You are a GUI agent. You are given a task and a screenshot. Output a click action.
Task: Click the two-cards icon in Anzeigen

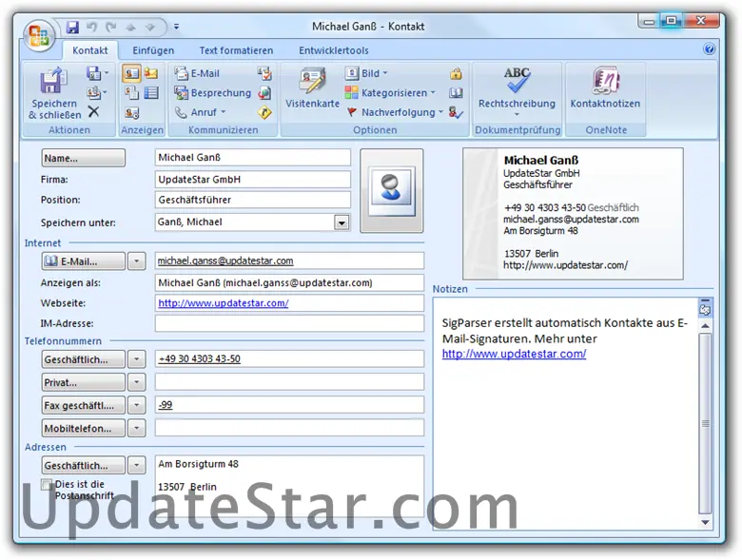(x=131, y=93)
